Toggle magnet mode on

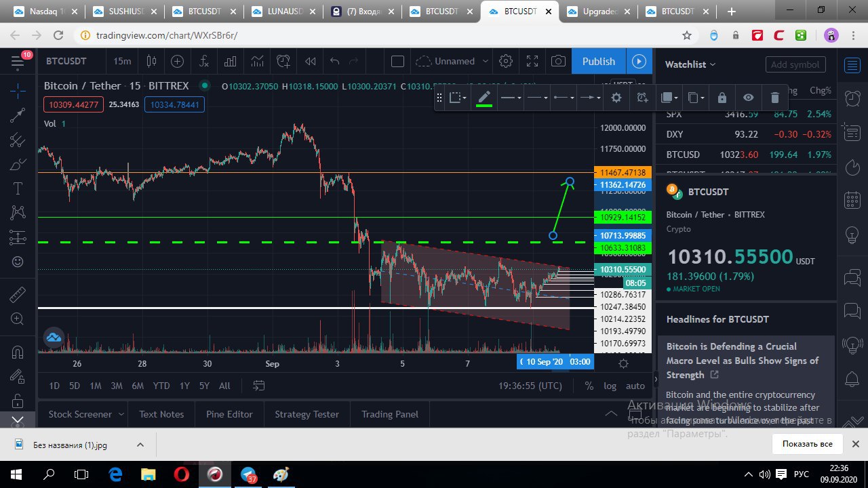tap(18, 352)
